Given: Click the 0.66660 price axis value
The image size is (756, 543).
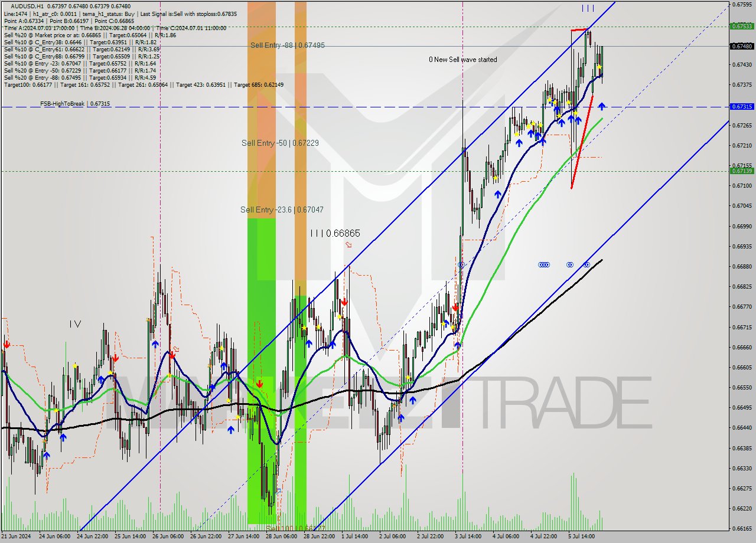Looking at the screenshot, I should (x=742, y=347).
